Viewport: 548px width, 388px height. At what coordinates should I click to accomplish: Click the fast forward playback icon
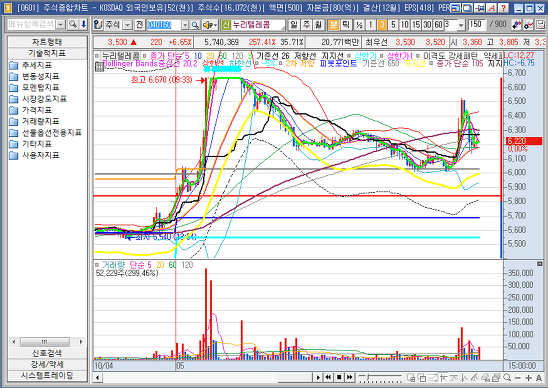[x=349, y=378]
